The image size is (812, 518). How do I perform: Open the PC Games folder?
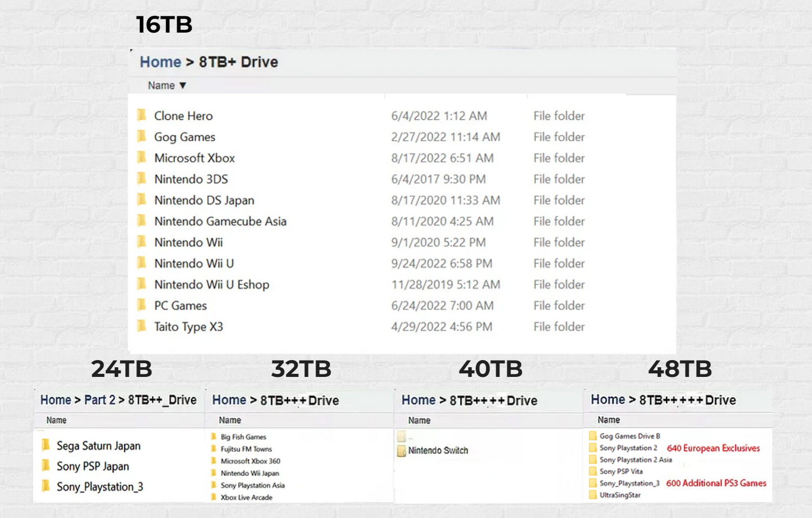tap(180, 305)
